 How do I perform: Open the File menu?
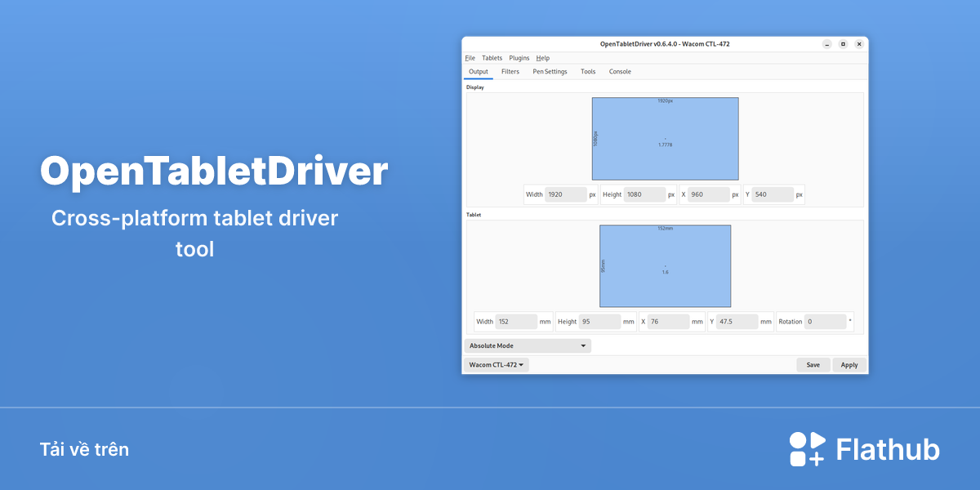pyautogui.click(x=470, y=58)
